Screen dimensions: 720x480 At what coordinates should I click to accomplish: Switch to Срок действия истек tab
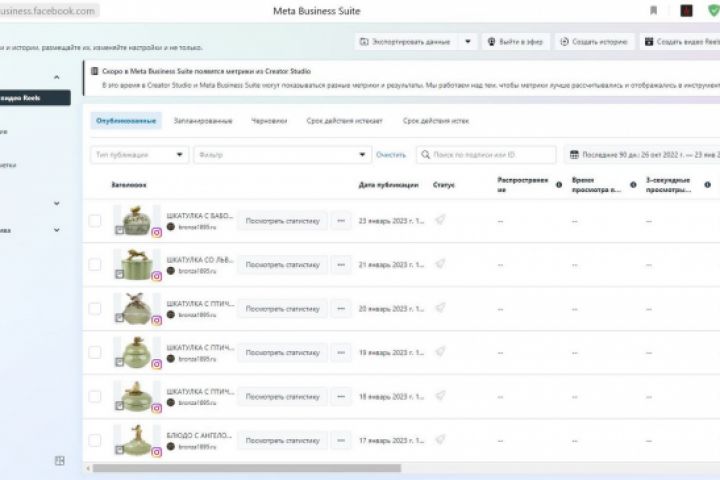point(436,121)
